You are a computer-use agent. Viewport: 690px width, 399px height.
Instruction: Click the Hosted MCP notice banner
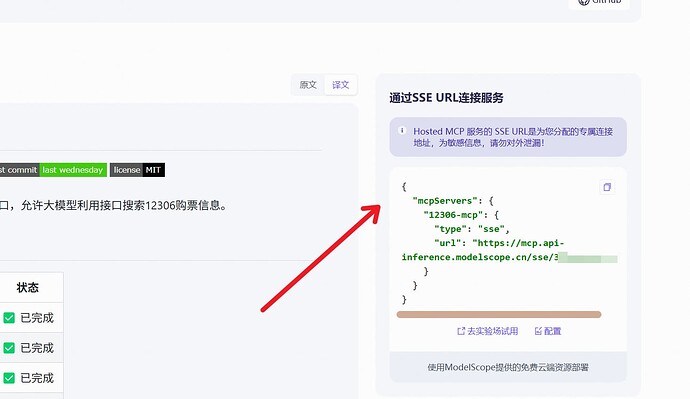coord(508,137)
